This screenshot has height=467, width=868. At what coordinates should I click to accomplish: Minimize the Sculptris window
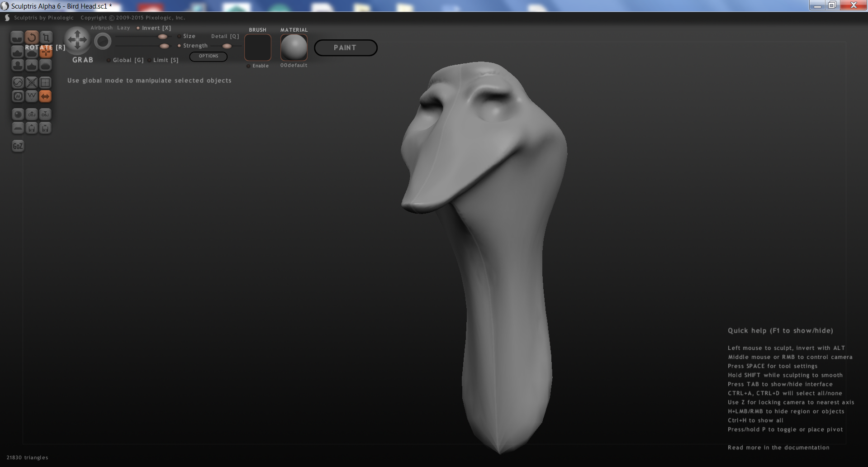click(817, 5)
